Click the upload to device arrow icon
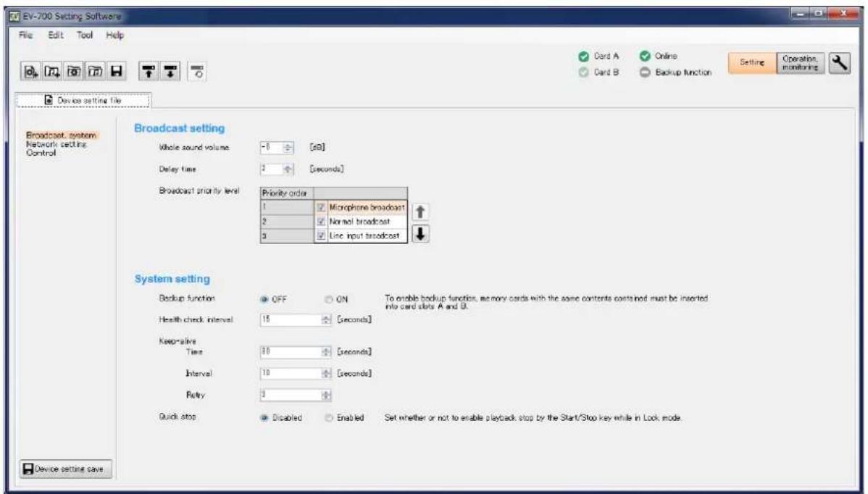This screenshot has width=868, height=494. pyautogui.click(x=147, y=71)
